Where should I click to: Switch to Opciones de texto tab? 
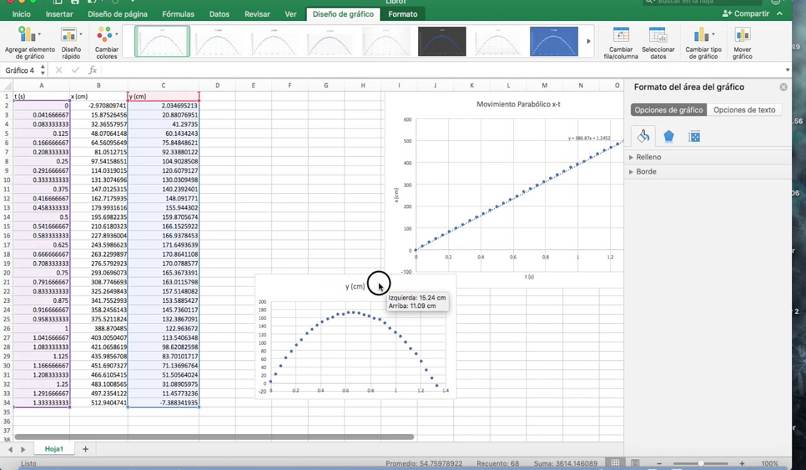[x=744, y=110]
